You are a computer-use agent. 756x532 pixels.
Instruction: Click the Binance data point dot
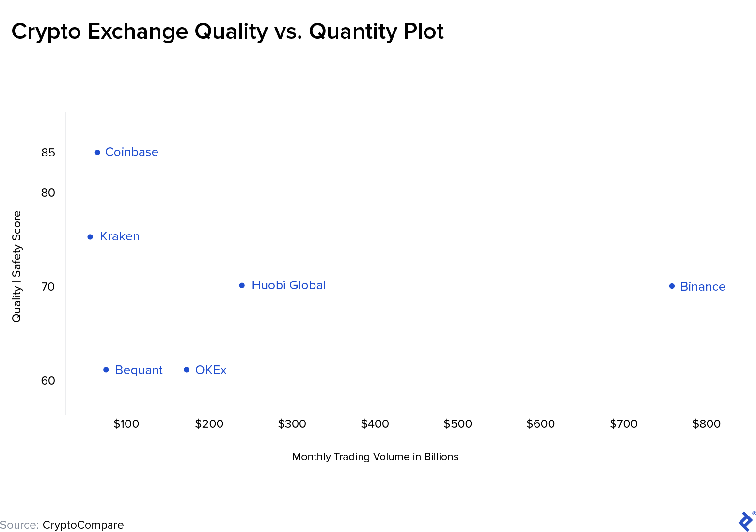pyautogui.click(x=672, y=286)
